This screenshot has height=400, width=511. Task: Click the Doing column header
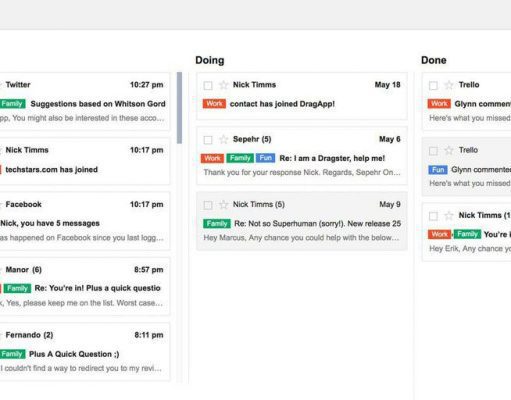(210, 60)
